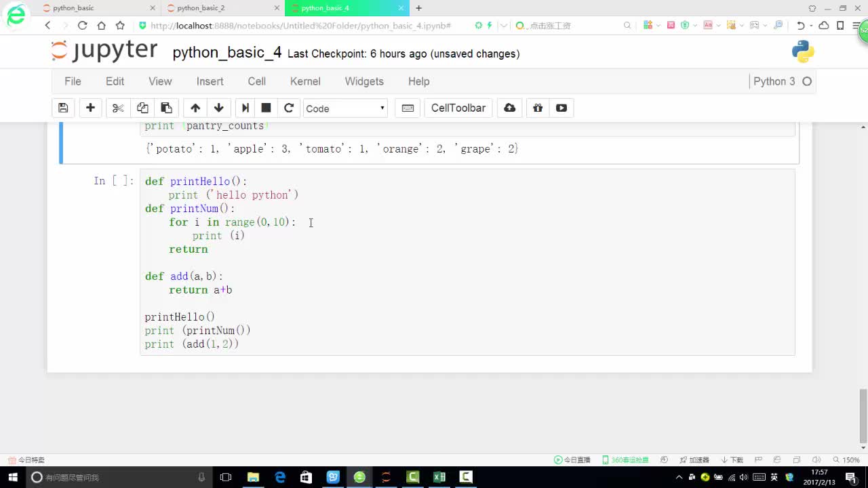The image size is (868, 488).
Task: Restart the kernel icon
Action: [289, 108]
